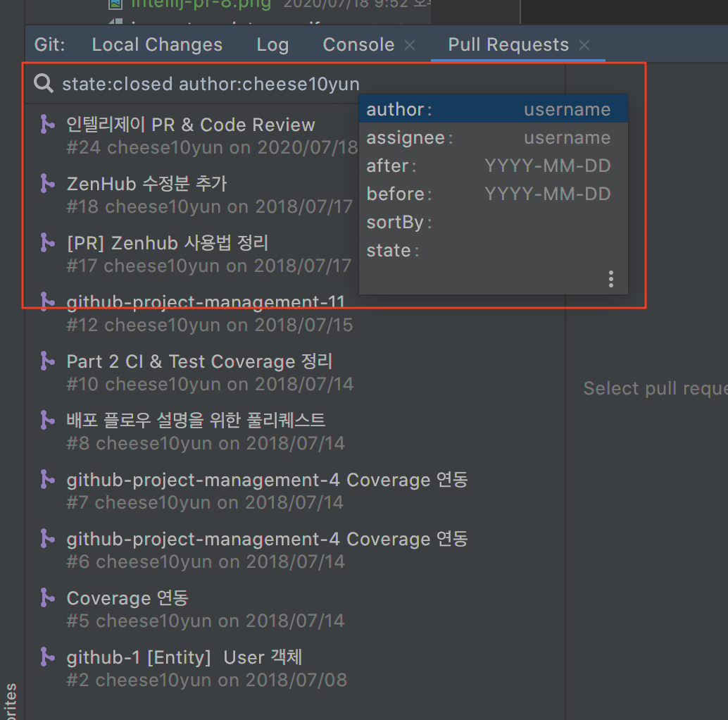
Task: Close the Pull Requests tab
Action: [x=584, y=45]
